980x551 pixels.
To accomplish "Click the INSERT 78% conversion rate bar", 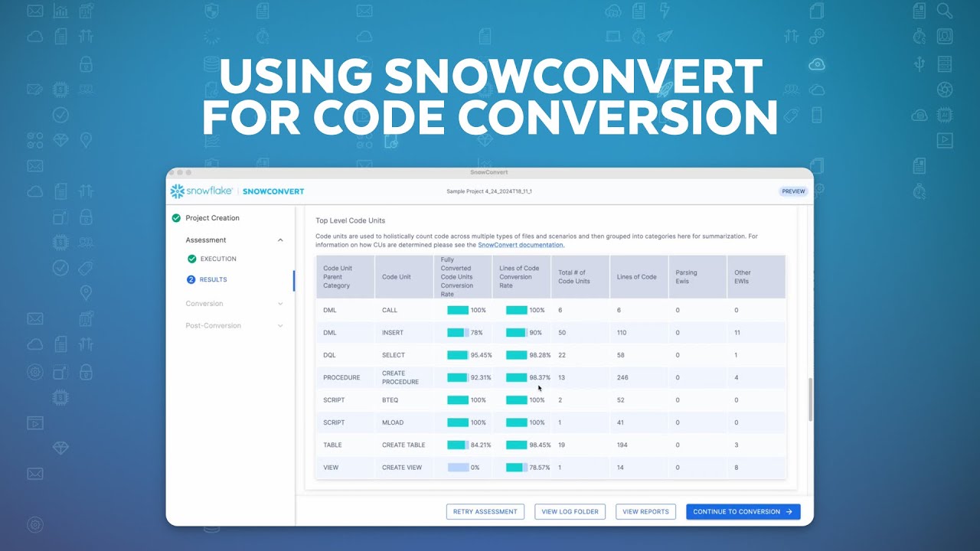I will point(458,333).
